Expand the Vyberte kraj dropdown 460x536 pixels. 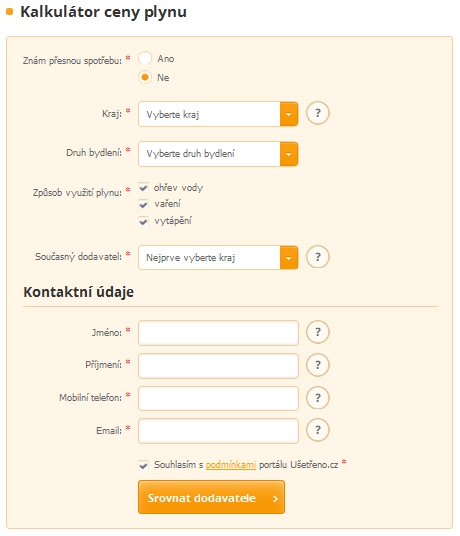click(x=218, y=114)
